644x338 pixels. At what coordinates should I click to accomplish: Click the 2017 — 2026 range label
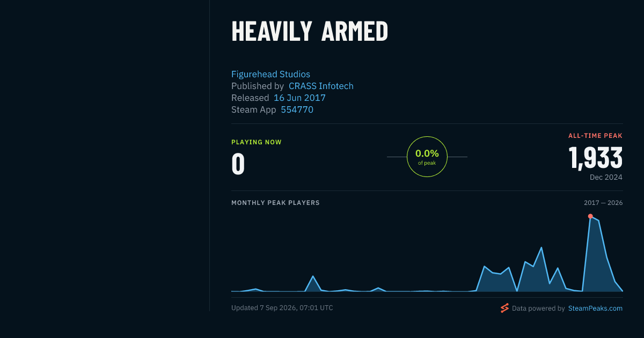603,203
